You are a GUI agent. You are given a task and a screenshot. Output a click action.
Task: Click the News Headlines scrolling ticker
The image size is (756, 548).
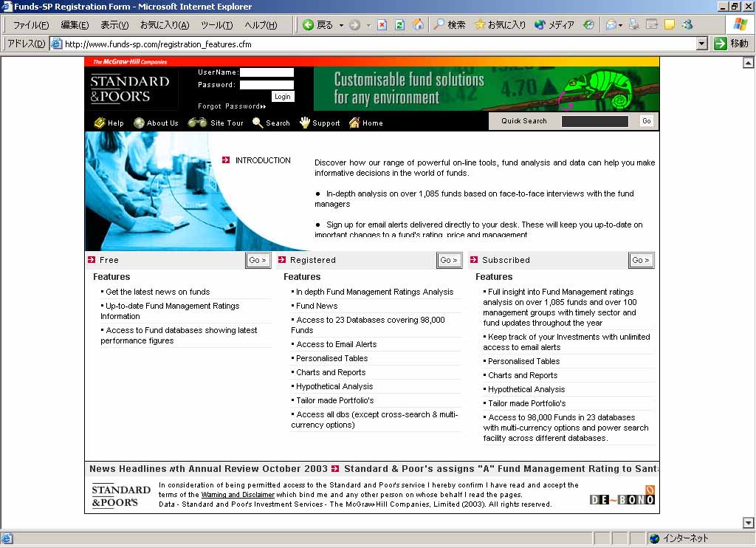[x=374, y=469]
